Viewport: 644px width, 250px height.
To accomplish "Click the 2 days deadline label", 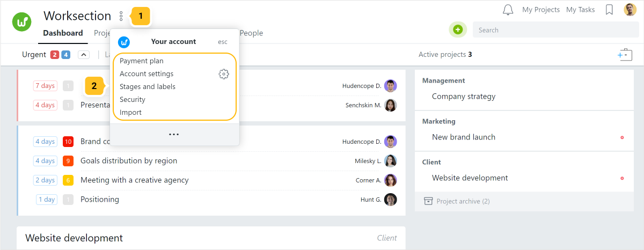I will click(x=45, y=180).
